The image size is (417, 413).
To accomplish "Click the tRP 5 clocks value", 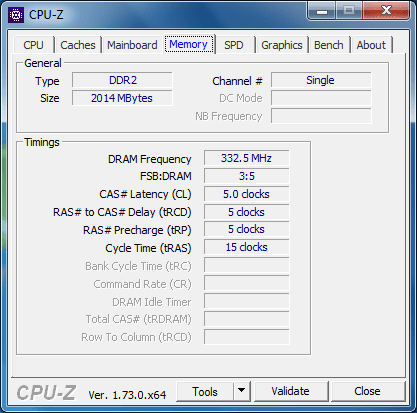I will [x=247, y=229].
